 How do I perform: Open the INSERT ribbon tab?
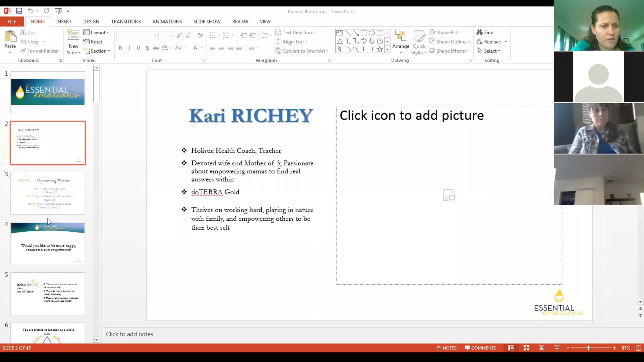[x=64, y=21]
